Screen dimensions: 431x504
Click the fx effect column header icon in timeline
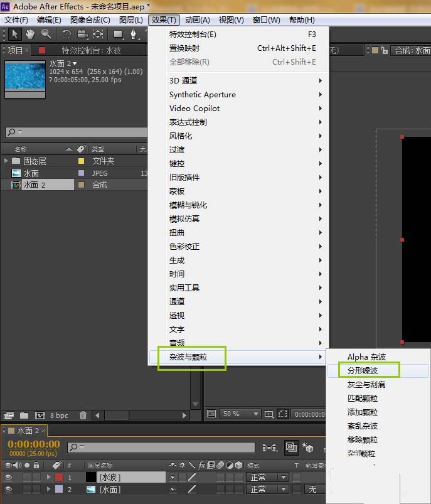201,465
